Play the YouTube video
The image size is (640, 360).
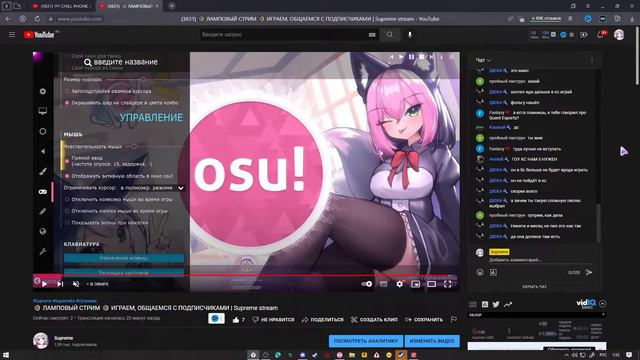click(44, 284)
